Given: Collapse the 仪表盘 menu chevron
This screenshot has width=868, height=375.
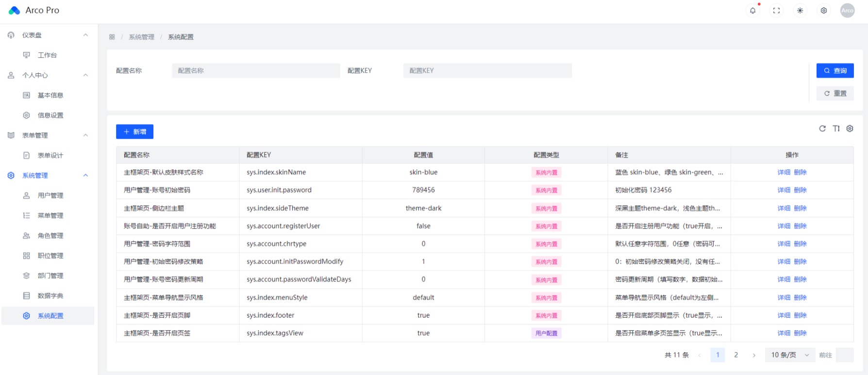Looking at the screenshot, I should (x=85, y=35).
